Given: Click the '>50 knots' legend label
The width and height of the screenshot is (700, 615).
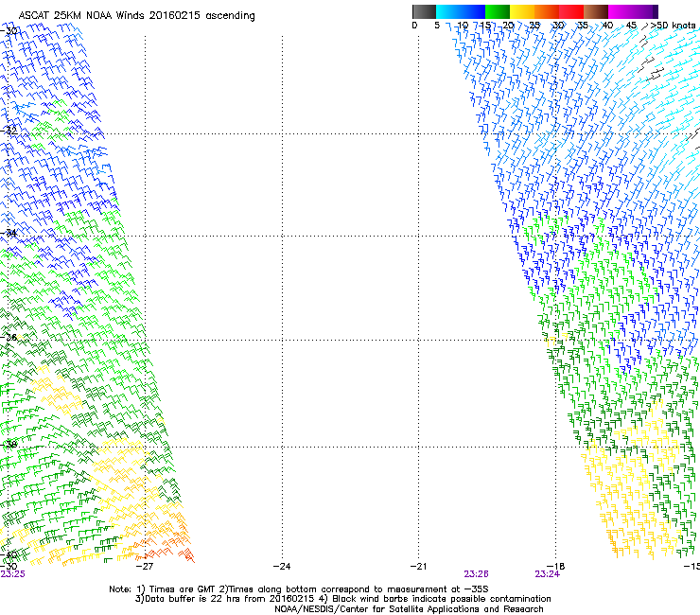Looking at the screenshot, I should pyautogui.click(x=673, y=26).
